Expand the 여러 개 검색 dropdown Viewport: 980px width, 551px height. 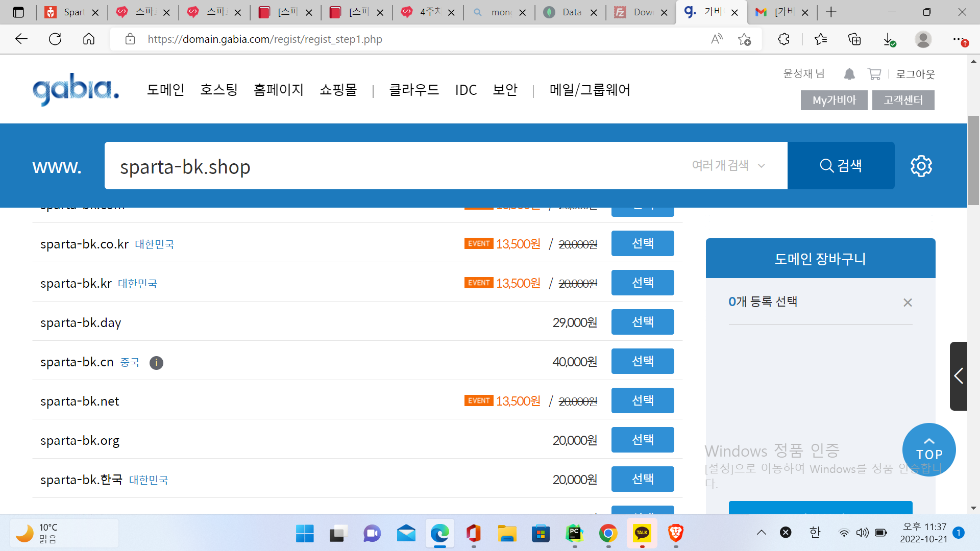point(728,165)
